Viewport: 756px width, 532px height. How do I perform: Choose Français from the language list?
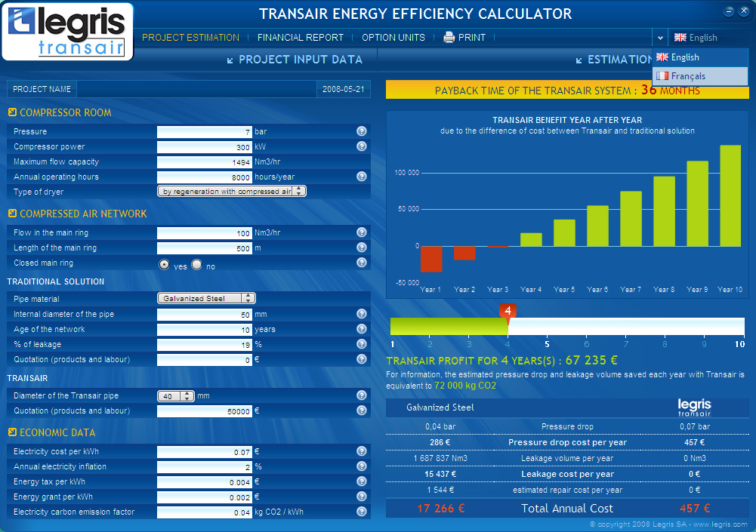[x=700, y=76]
